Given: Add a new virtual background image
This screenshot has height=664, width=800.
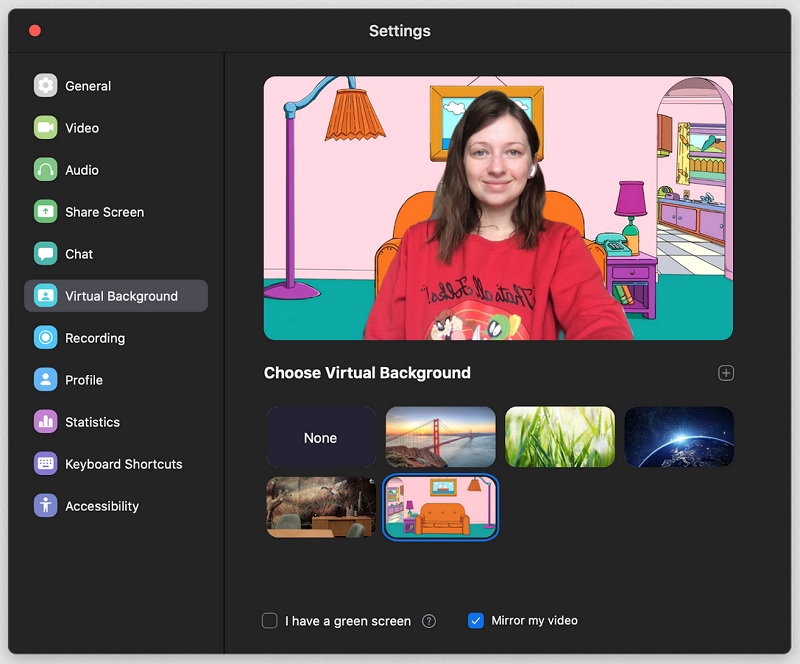Looking at the screenshot, I should point(726,373).
